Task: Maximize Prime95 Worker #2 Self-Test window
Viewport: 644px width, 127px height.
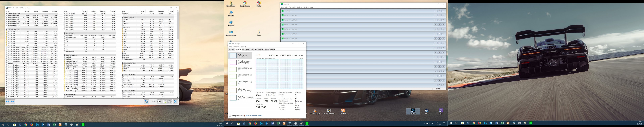Action: pyautogui.click(x=439, y=20)
